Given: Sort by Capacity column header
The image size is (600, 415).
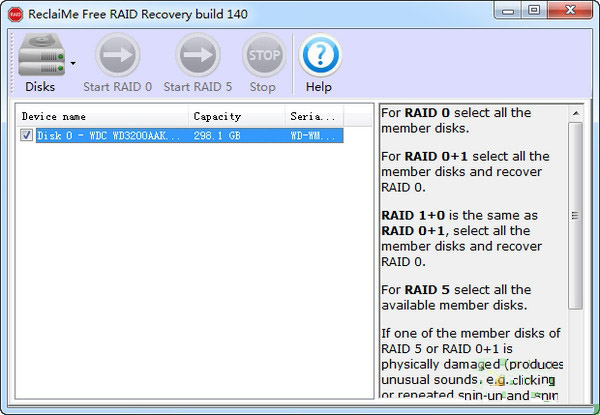Looking at the screenshot, I should coord(236,116).
